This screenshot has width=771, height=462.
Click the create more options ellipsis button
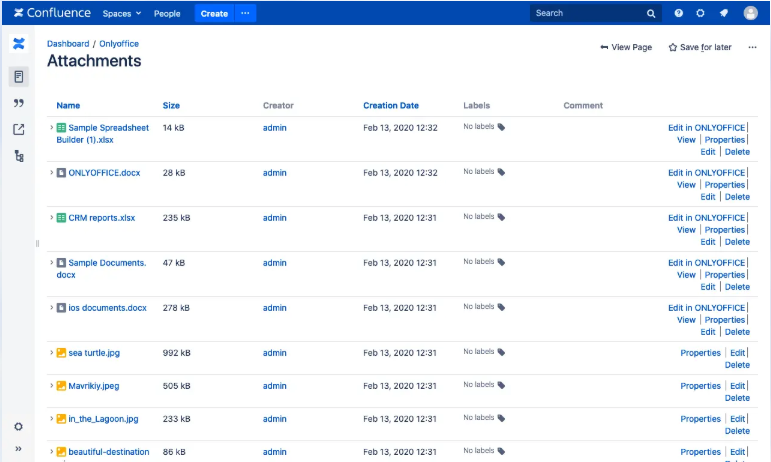(245, 13)
